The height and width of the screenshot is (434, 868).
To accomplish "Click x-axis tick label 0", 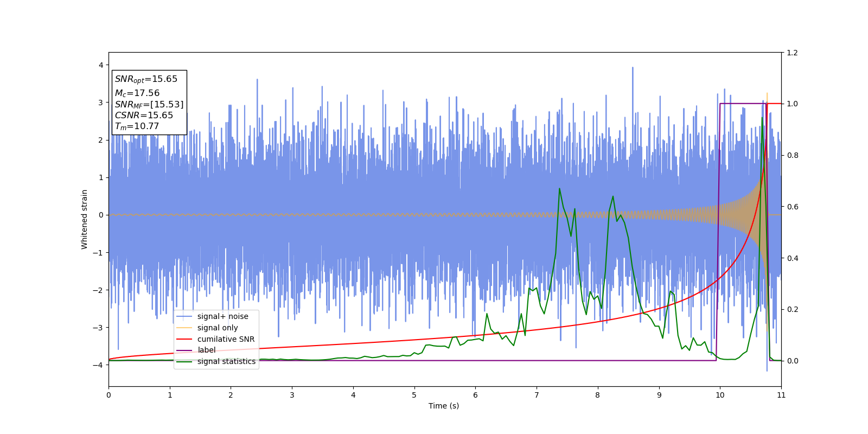I will (x=108, y=395).
